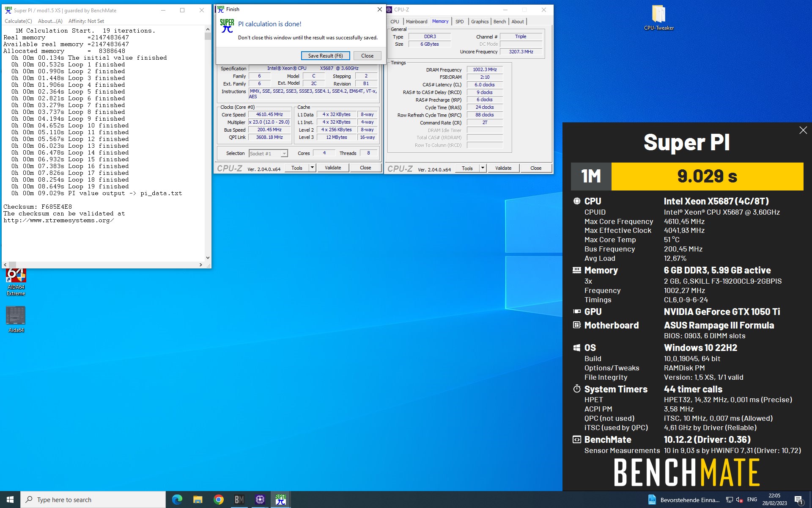Click Close in the Finish dialog
The height and width of the screenshot is (508, 812).
pyautogui.click(x=367, y=55)
